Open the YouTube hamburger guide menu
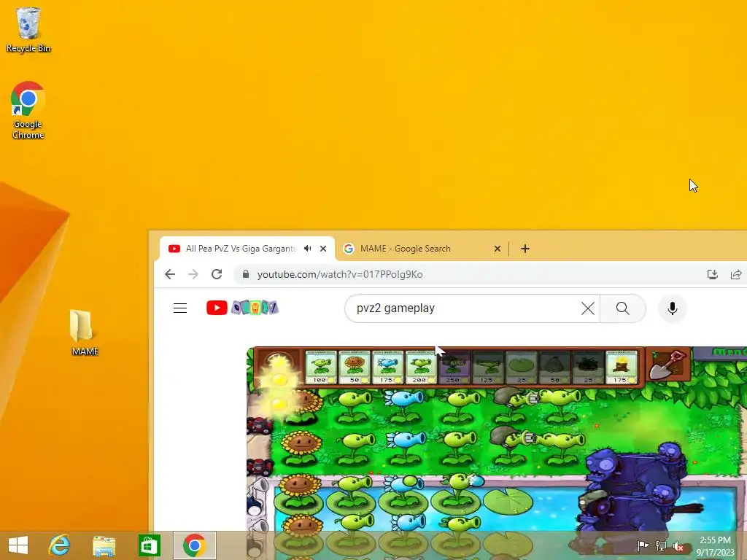The width and height of the screenshot is (747, 560). point(180,308)
